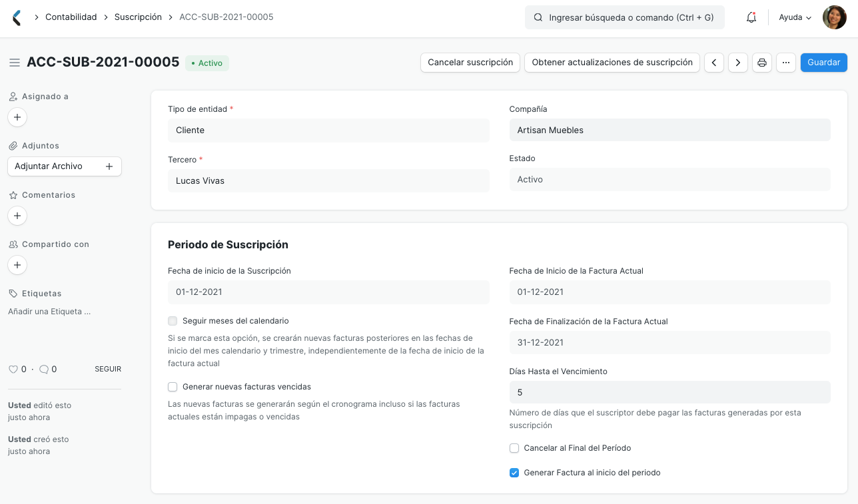Click Añadir una Etiqueta field
The width and height of the screenshot is (858, 504).
point(49,311)
